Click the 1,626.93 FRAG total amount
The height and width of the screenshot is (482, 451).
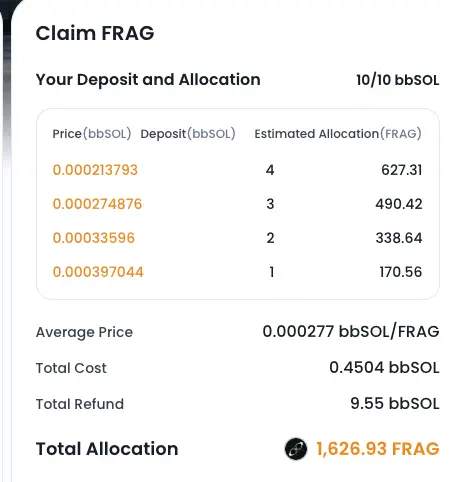(x=378, y=449)
